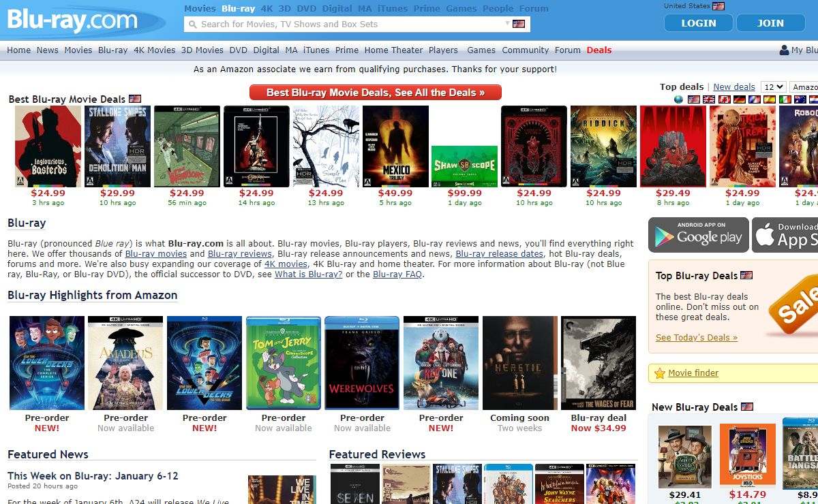Select the US flag in deals flag row
This screenshot has width=818, height=504.
point(694,99)
